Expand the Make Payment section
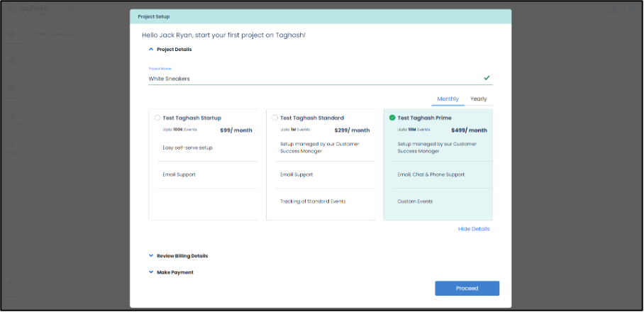Image resolution: width=644 pixels, height=312 pixels. [171, 272]
